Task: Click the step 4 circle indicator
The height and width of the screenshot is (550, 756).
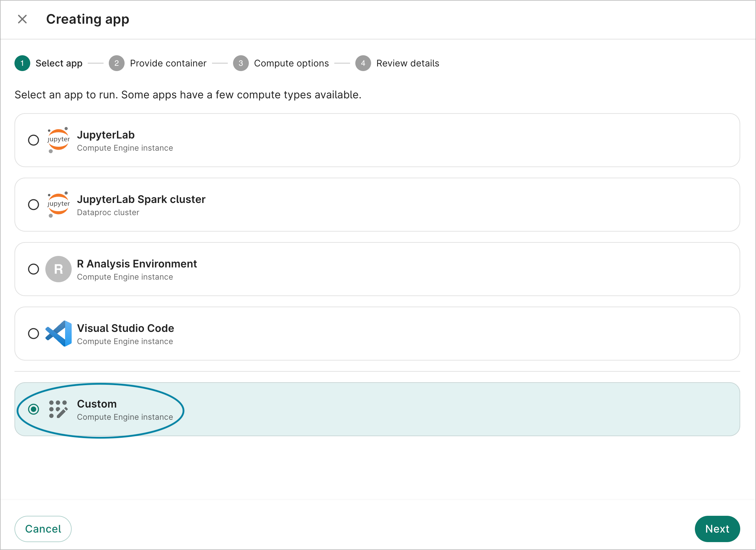Action: (x=363, y=63)
